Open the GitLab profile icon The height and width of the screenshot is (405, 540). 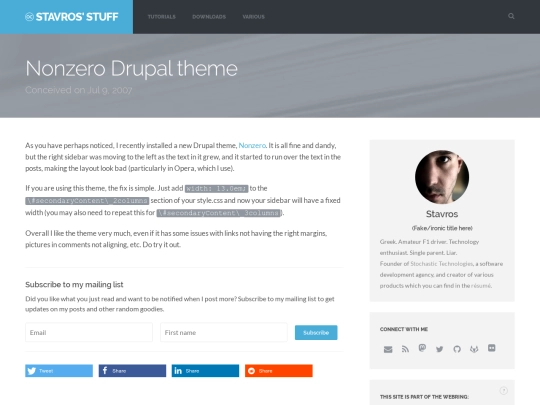(x=474, y=349)
